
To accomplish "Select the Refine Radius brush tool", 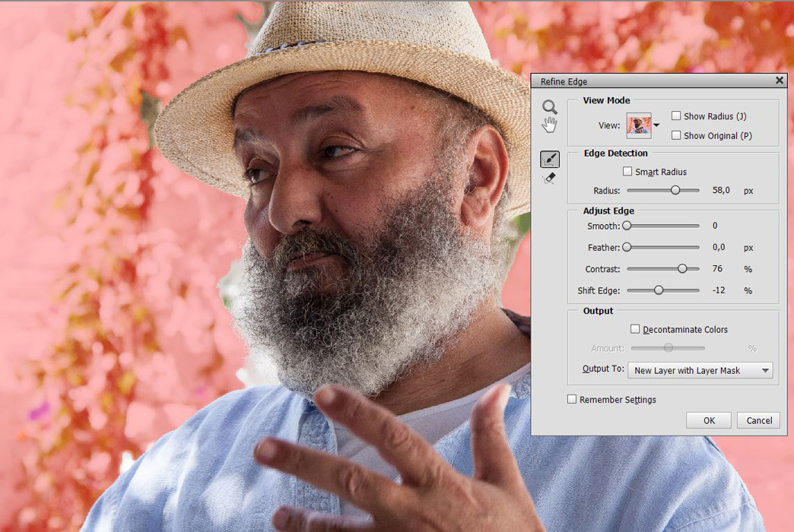I will (x=549, y=160).
